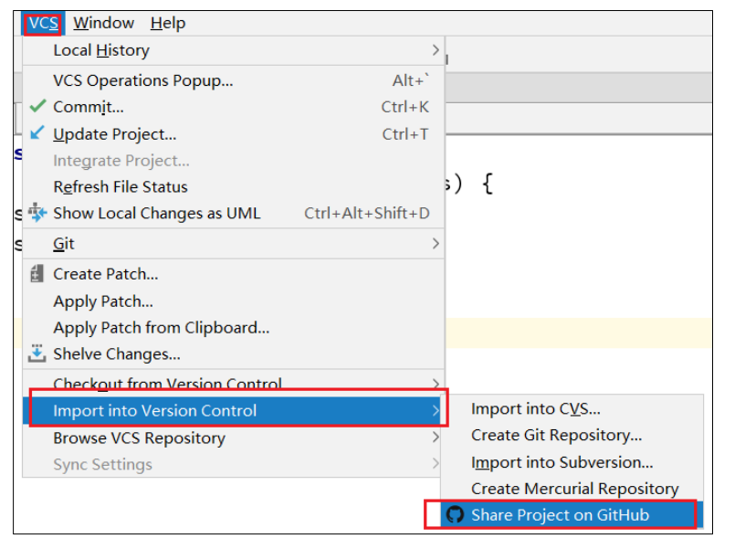This screenshot has width=756, height=538.
Task: Click the GitHub logo icon
Action: tap(454, 515)
